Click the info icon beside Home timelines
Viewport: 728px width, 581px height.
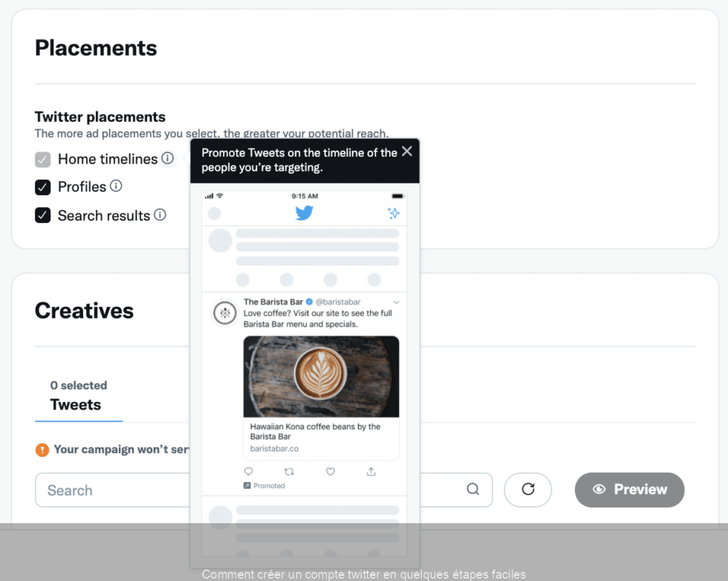click(168, 159)
